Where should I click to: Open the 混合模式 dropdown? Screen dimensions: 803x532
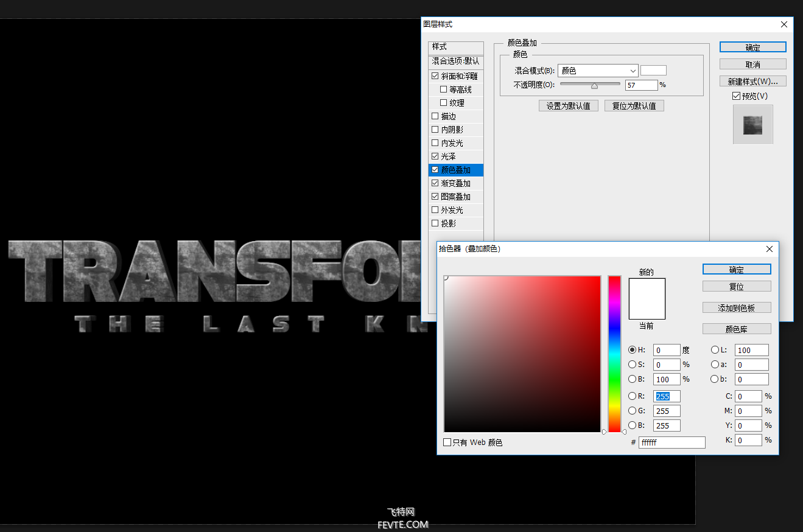(598, 71)
